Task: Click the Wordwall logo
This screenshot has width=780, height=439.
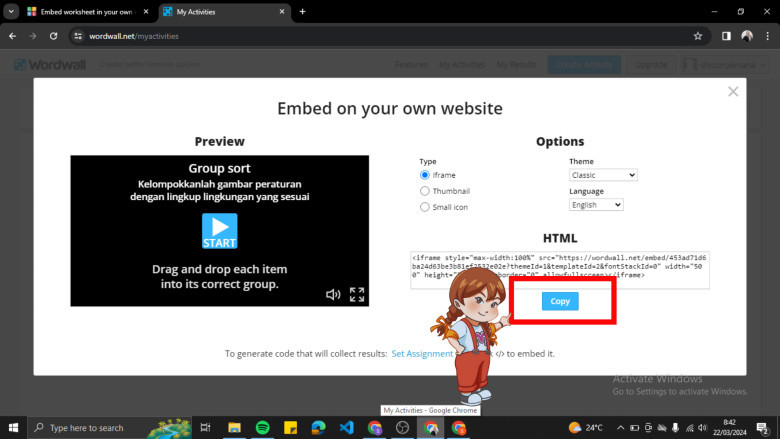Action: (x=50, y=65)
